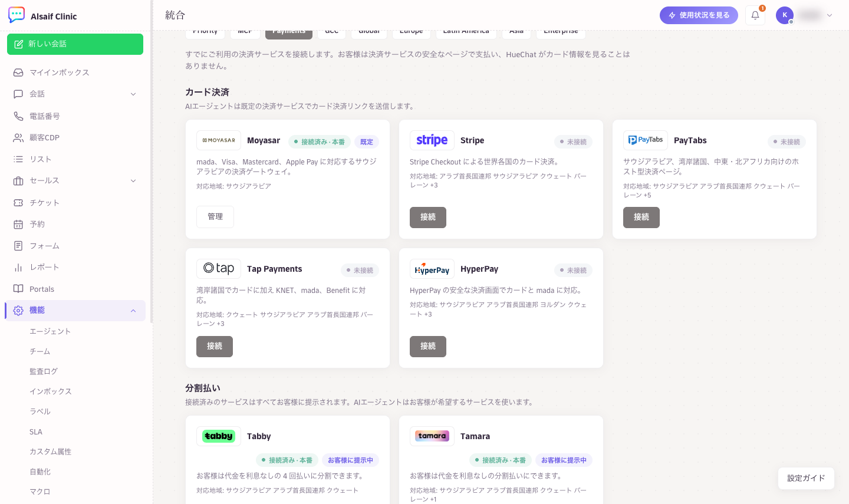Click 既定 badge on Moyasar card
Screen dimensions: 849x504
pos(367,142)
